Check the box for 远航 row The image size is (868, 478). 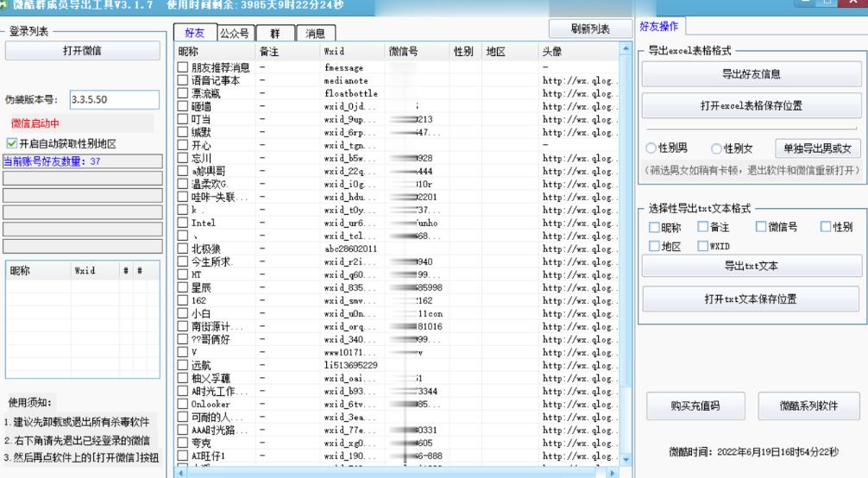coord(183,365)
